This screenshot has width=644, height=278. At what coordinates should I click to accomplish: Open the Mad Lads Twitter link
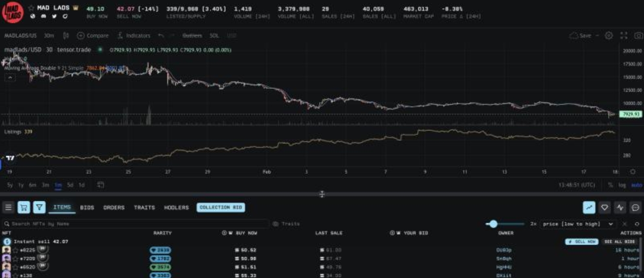click(x=54, y=17)
